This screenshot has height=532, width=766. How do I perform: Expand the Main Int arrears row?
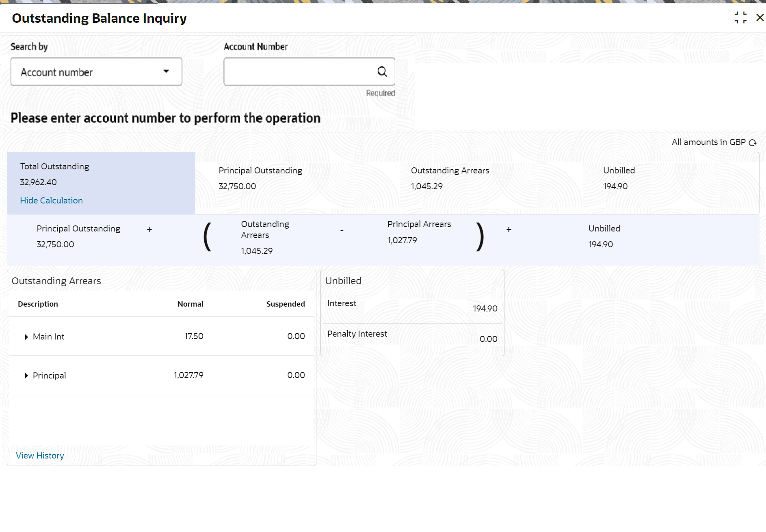pyautogui.click(x=26, y=337)
